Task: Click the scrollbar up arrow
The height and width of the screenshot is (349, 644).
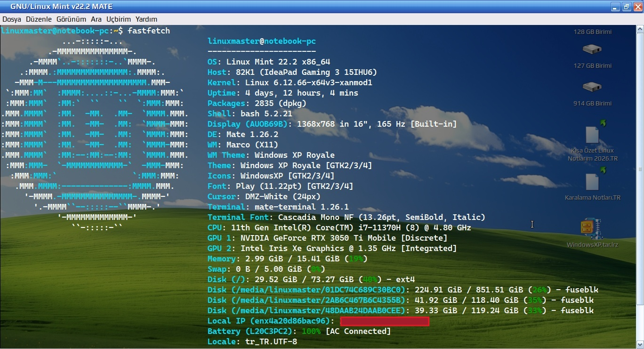Action: (640, 29)
